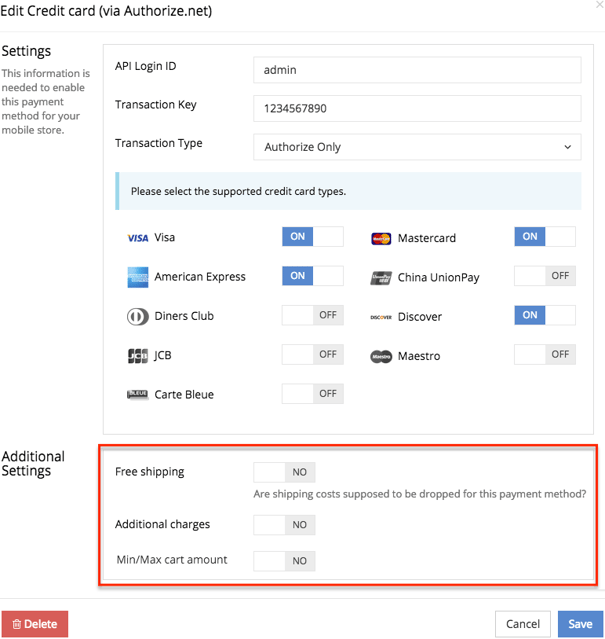Click the Mastercard logo icon

[x=381, y=238]
